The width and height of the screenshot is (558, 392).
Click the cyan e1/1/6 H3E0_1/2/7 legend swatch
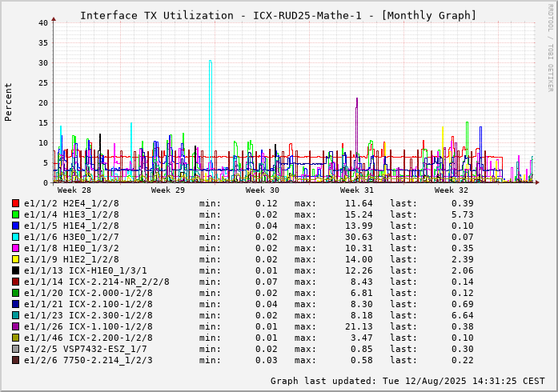15,237
